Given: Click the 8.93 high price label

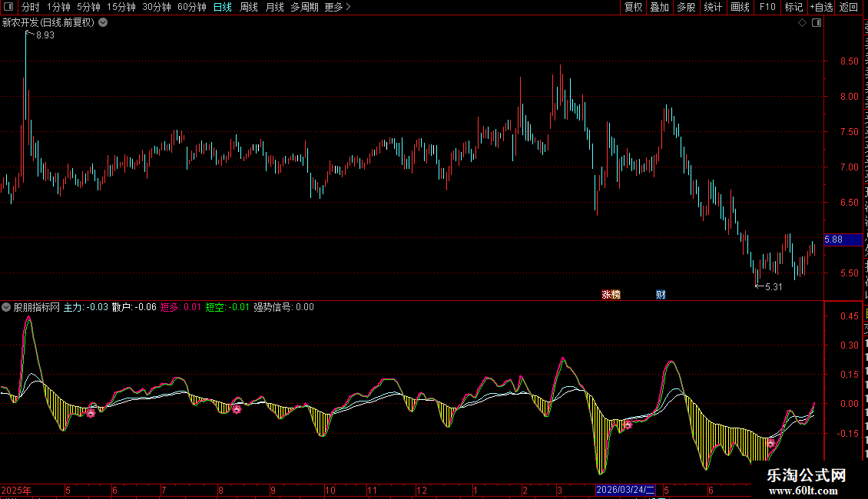Looking at the screenshot, I should (45, 35).
